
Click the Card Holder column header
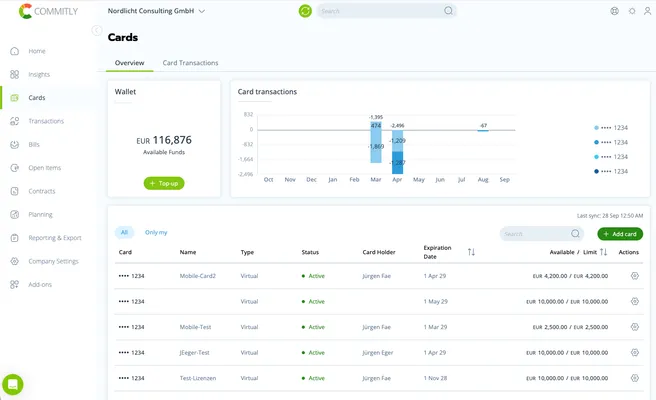[379, 252]
